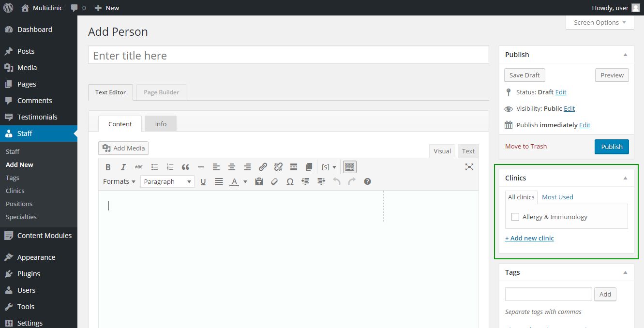Open the insert/edit link tool
The width and height of the screenshot is (644, 328).
[263, 167]
